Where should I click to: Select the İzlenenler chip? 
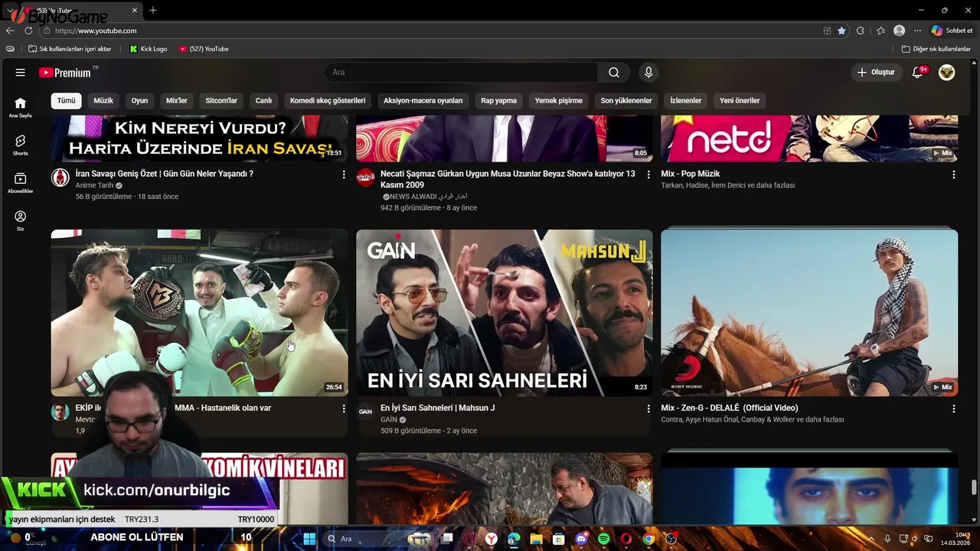pos(686,100)
